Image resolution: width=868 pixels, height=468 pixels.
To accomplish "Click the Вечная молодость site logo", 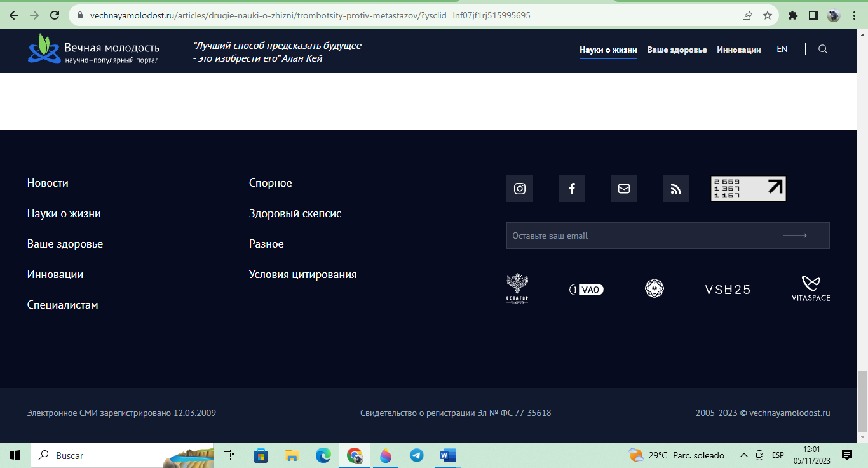I will (93, 50).
